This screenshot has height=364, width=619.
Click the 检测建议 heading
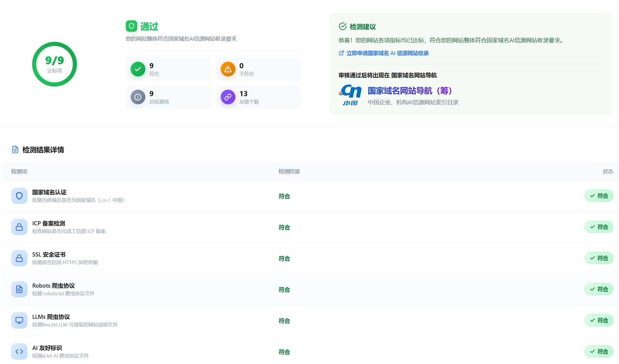(363, 27)
